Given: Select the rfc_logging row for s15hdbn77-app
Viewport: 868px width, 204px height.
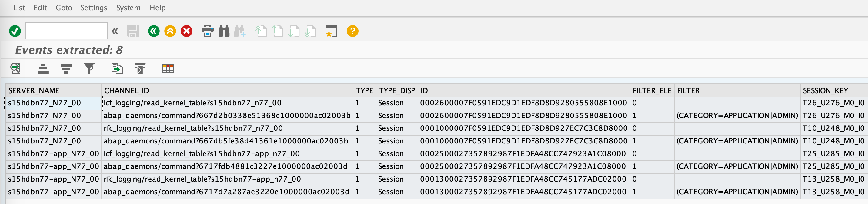Looking at the screenshot, I should pos(202,179).
